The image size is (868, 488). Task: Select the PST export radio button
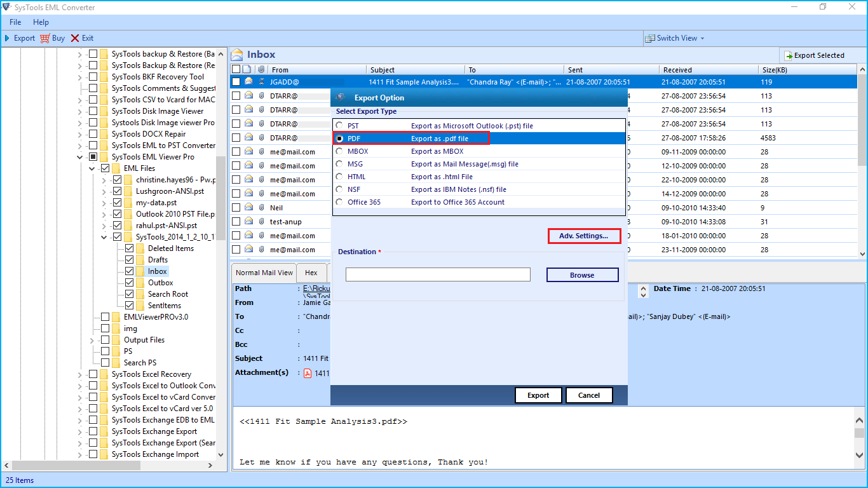(x=339, y=126)
